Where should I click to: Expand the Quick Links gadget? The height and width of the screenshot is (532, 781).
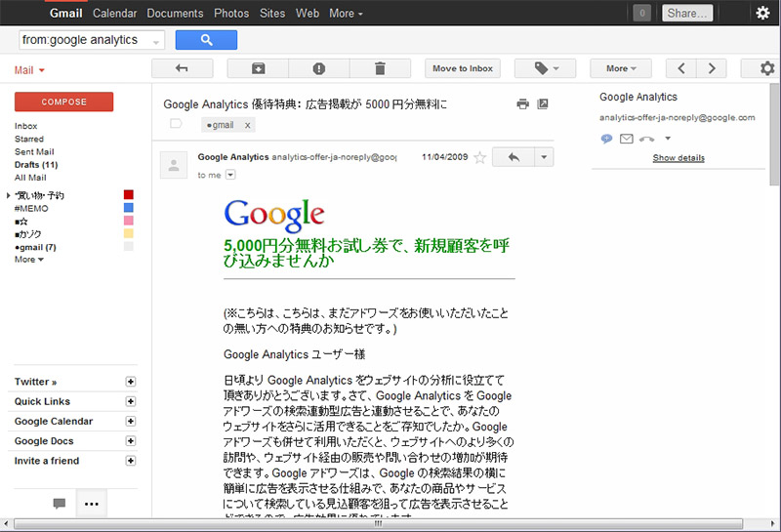click(x=131, y=401)
